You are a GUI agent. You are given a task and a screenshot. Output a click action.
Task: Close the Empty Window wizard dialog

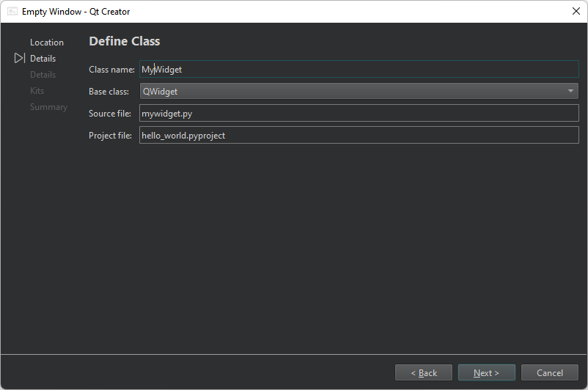point(576,11)
